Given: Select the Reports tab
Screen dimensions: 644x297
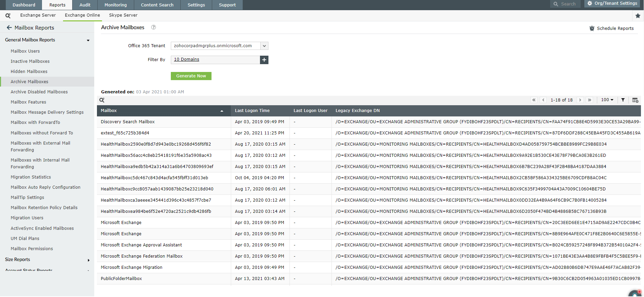Looking at the screenshot, I should pos(57,5).
